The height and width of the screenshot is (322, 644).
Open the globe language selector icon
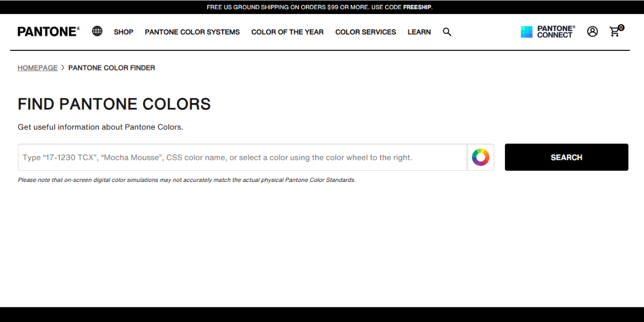[97, 31]
